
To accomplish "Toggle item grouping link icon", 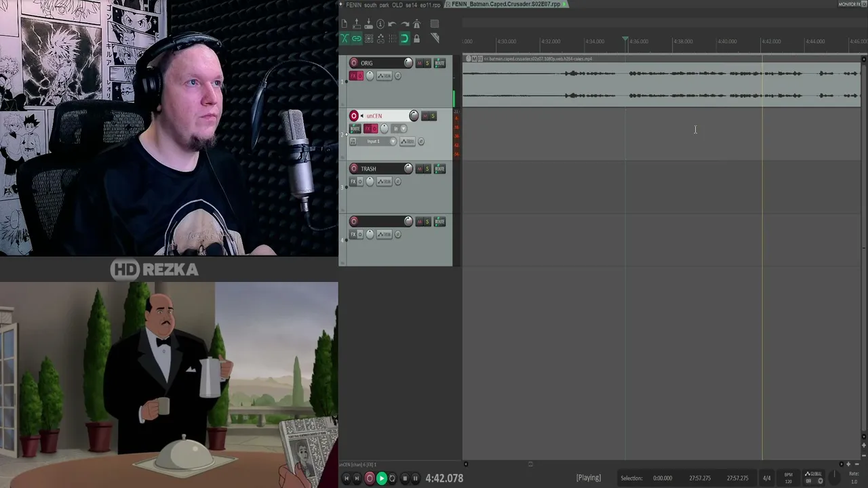I will (x=357, y=39).
